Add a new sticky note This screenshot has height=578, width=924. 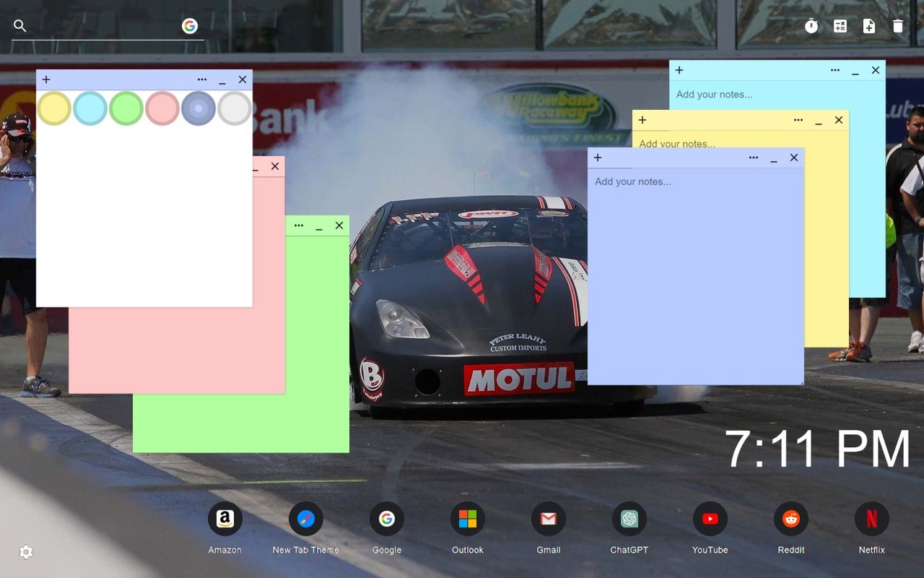tap(869, 26)
